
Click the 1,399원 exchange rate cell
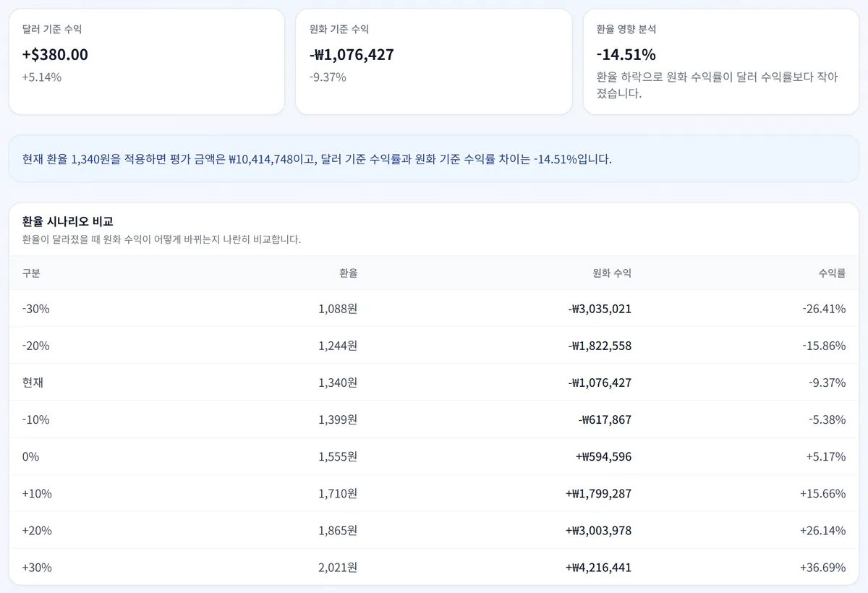pos(338,419)
